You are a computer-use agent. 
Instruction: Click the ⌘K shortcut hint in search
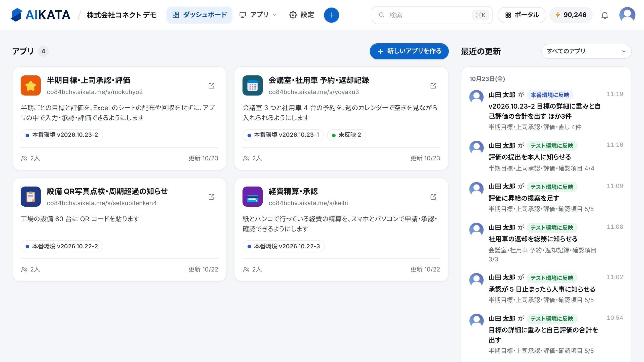click(x=480, y=15)
